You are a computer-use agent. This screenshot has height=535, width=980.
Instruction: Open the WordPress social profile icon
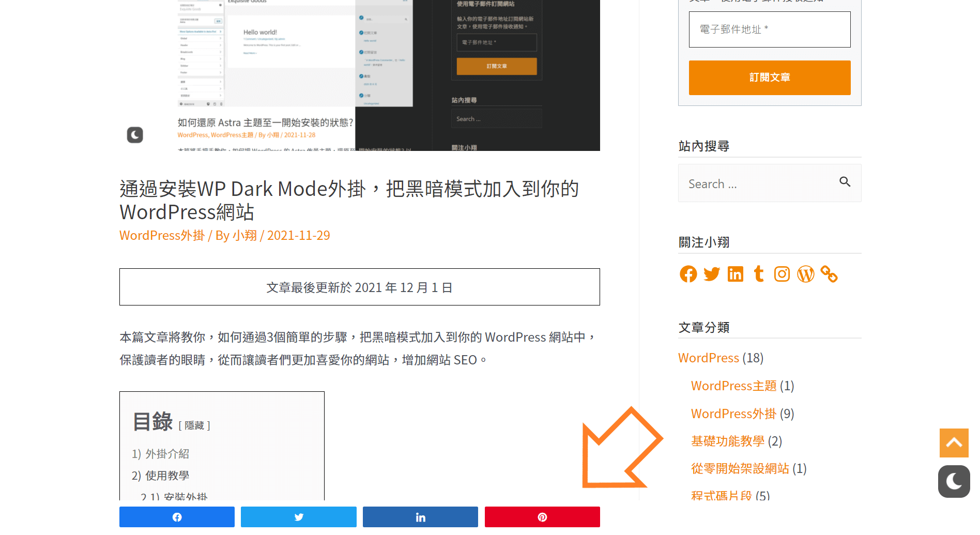[806, 274]
